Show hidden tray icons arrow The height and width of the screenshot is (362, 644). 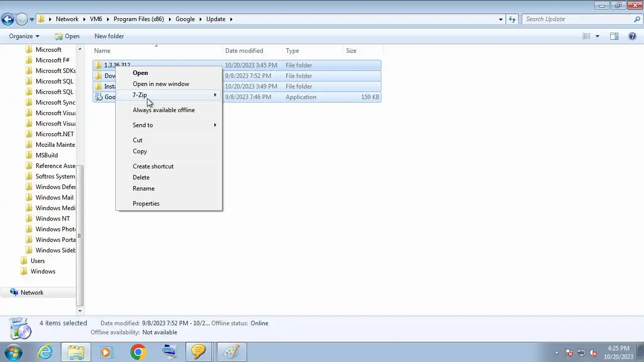point(556,352)
